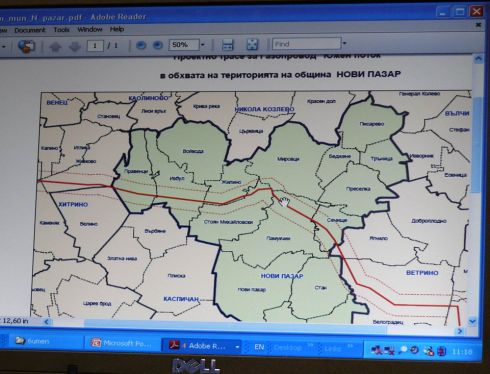Click the fit width scrolling icon

pyautogui.click(x=227, y=44)
